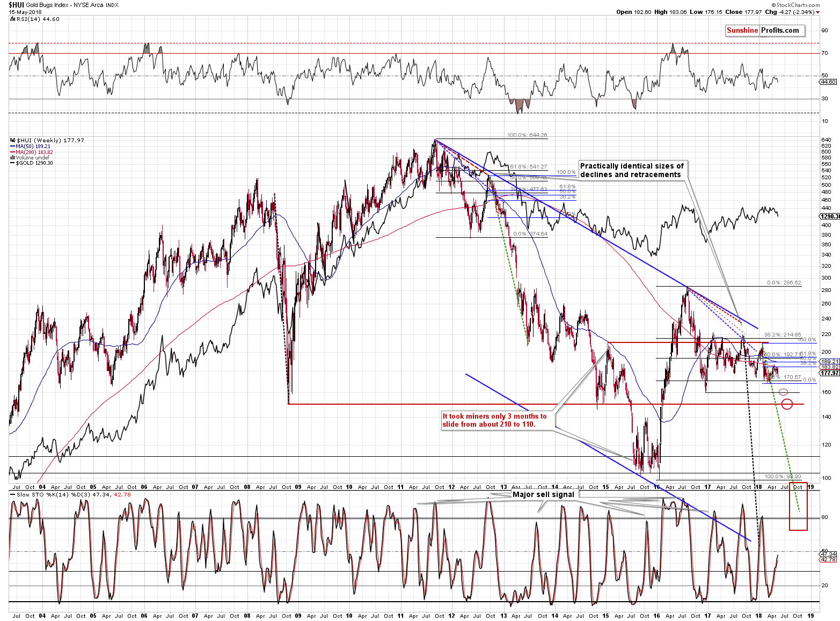Image resolution: width=840 pixels, height=621 pixels.
Task: Click the '100.0%: 644.26' Fibonacci label
Action: [x=527, y=135]
